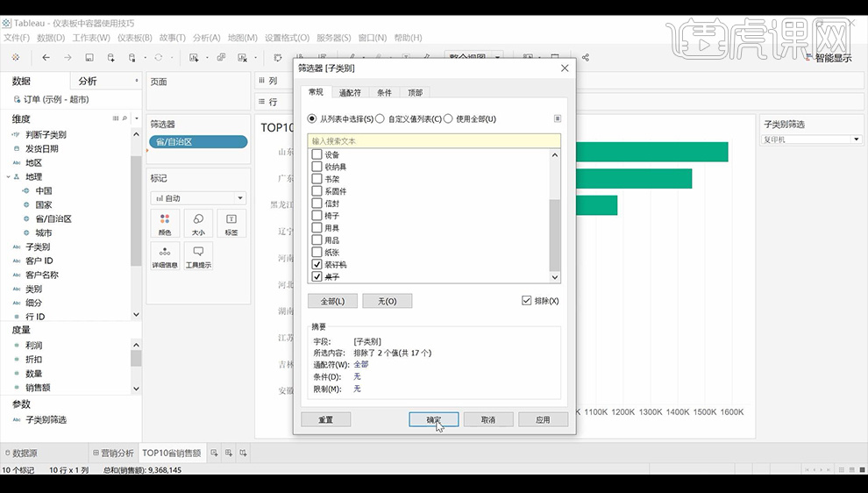Image resolution: width=868 pixels, height=493 pixels.
Task: Click the 应用 button
Action: 543,420
